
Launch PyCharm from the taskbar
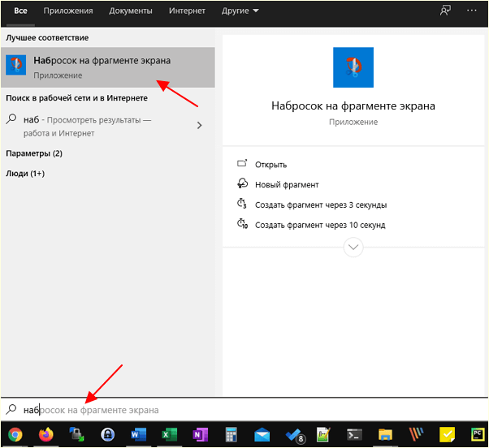coord(478,434)
